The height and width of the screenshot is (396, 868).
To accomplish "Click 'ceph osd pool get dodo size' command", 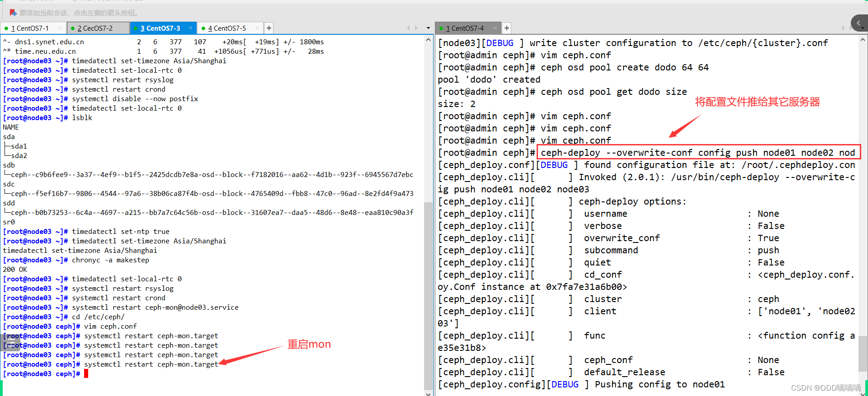I will tap(614, 92).
